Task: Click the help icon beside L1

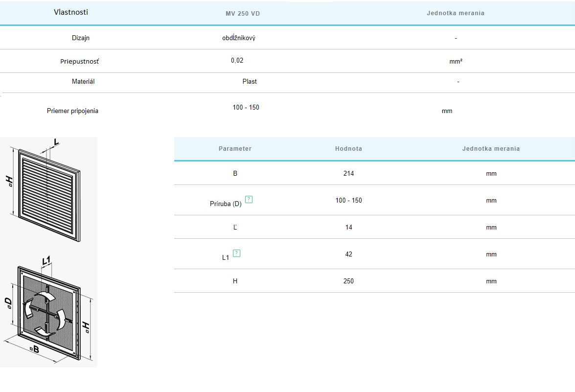Action: (237, 253)
